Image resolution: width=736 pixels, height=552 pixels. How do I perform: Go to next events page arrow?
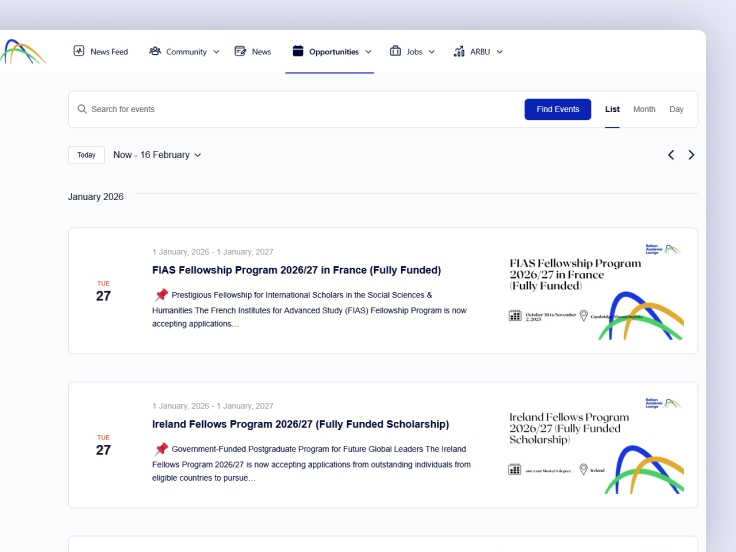coord(691,155)
